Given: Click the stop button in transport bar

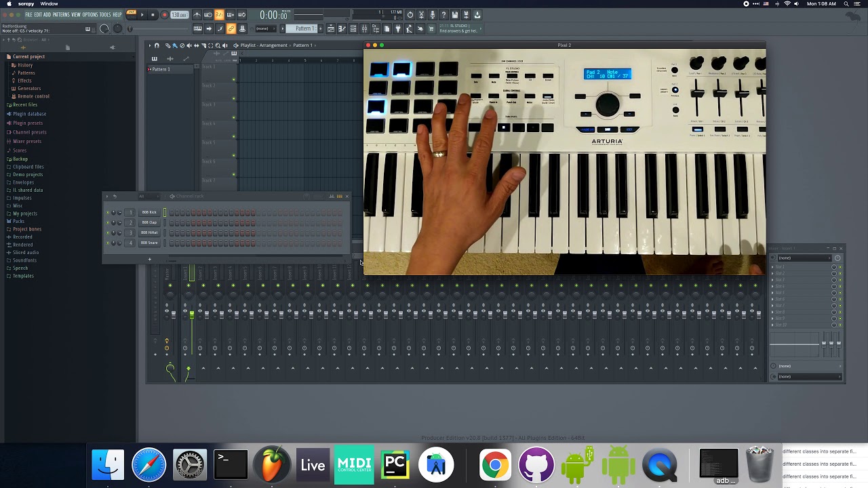Looking at the screenshot, I should coord(153,14).
